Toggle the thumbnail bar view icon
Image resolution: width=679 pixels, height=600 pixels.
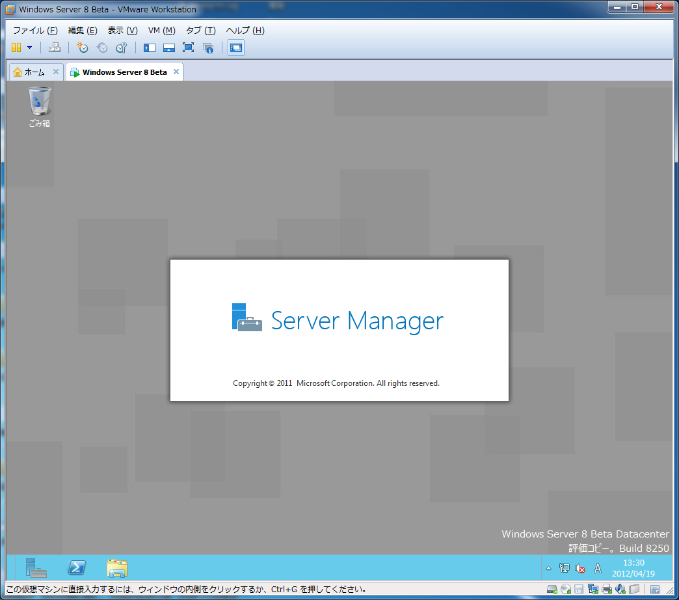point(169,47)
